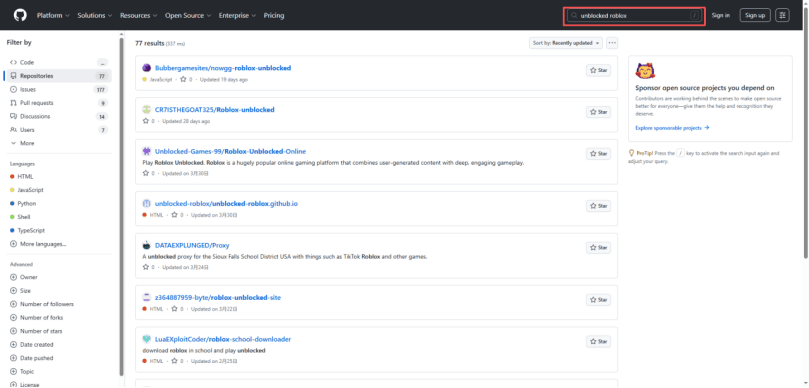Viewport: 809px width, 388px height.
Task: Star the roblox-unblocked-site repository
Action: (x=598, y=300)
